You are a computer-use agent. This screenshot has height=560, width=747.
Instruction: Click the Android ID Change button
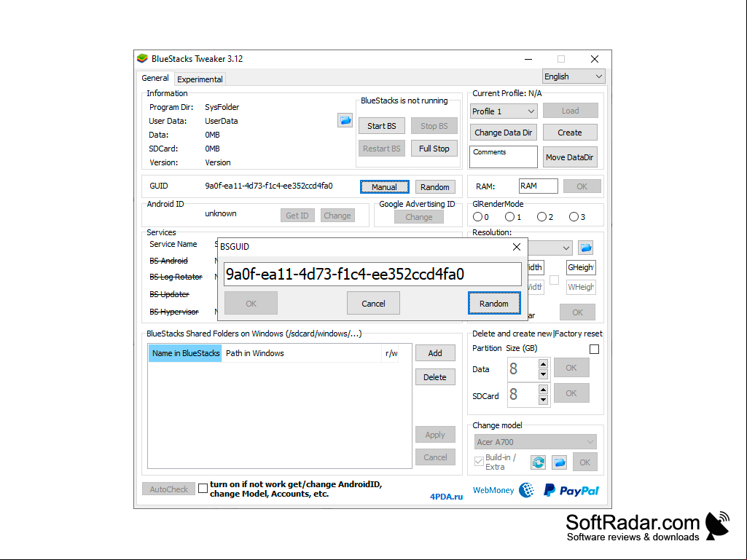pyautogui.click(x=337, y=216)
